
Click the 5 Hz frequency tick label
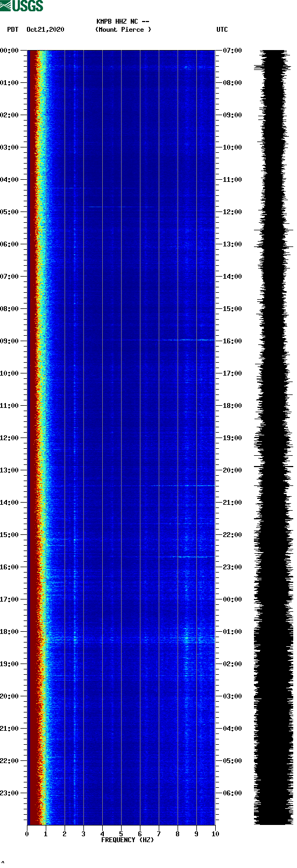[x=121, y=834]
